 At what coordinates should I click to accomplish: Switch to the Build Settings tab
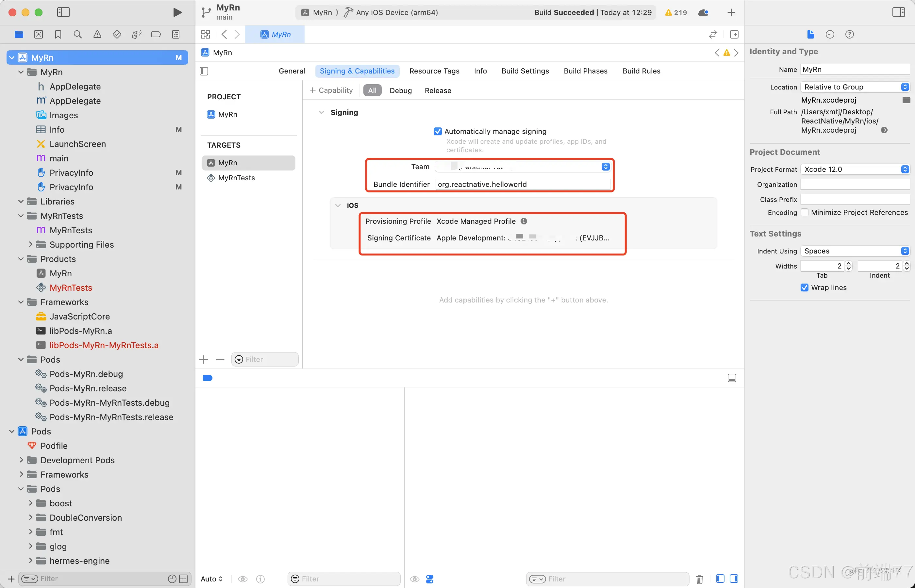[x=525, y=71]
